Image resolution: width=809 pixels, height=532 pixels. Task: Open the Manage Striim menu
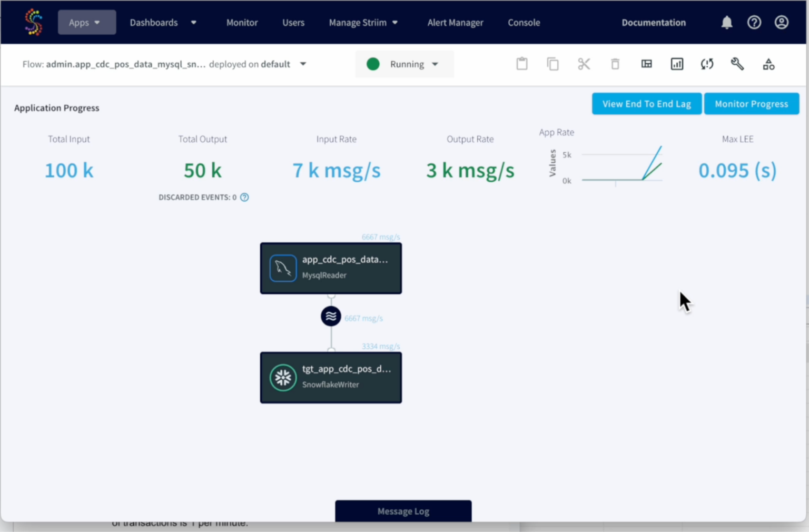point(363,22)
